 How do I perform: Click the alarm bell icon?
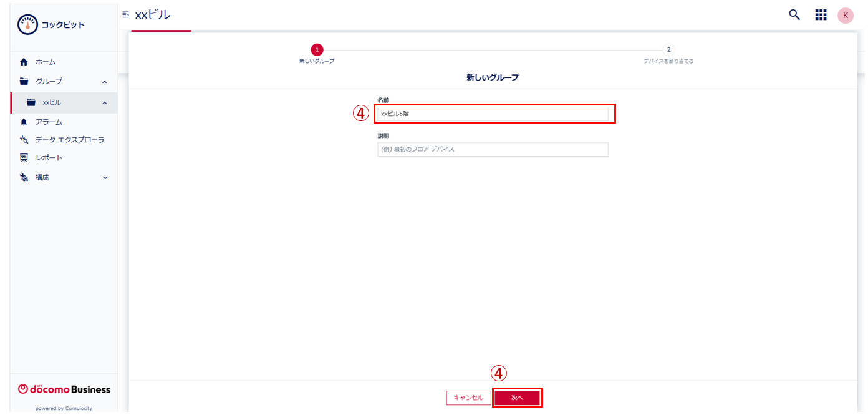click(24, 122)
